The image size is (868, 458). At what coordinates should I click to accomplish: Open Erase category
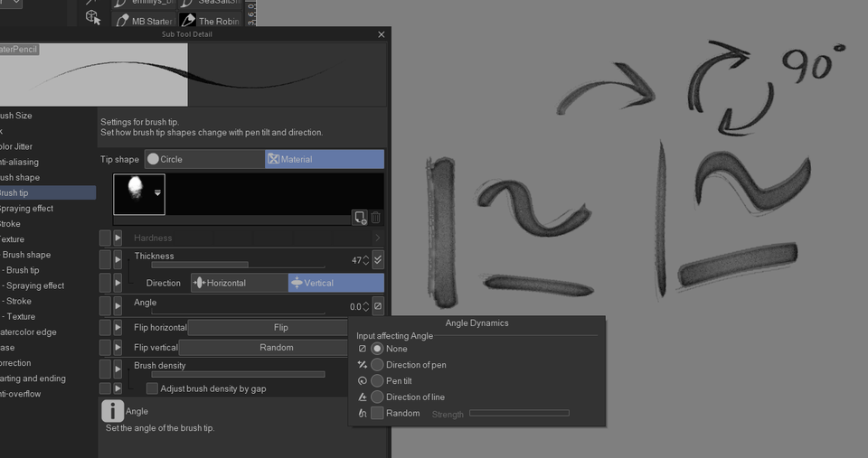click(48, 348)
